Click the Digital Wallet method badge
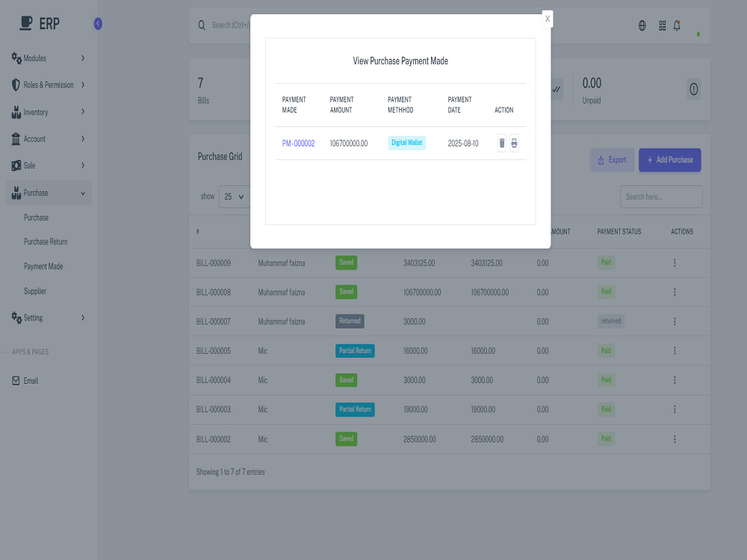The image size is (747, 560). click(x=407, y=143)
